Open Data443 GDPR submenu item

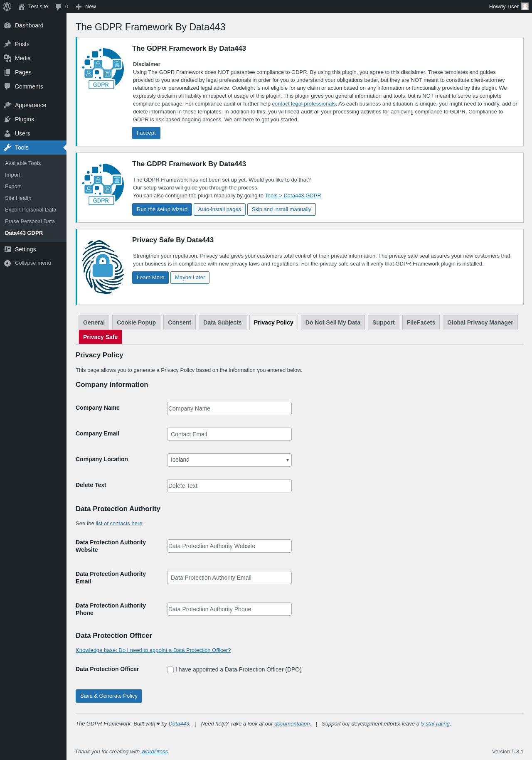coord(24,233)
